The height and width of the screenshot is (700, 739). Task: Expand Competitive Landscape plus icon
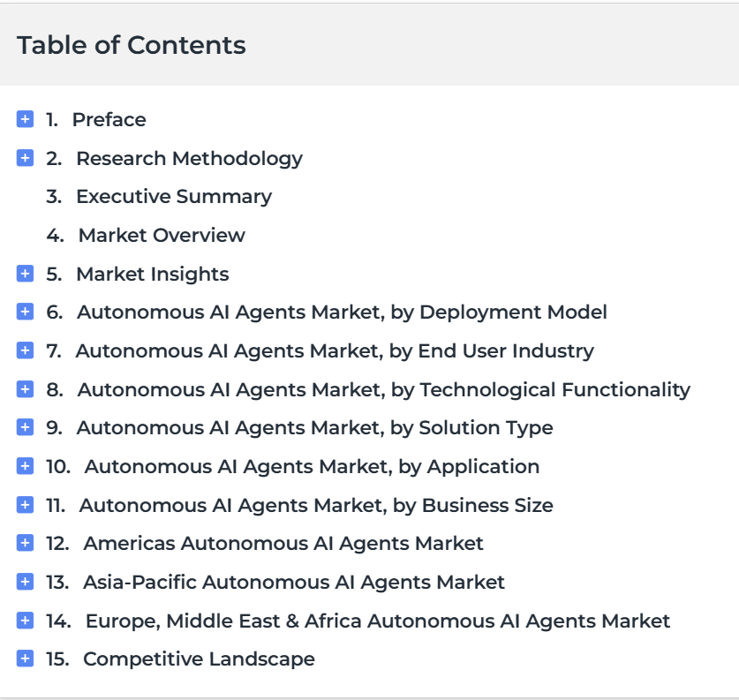click(x=25, y=659)
